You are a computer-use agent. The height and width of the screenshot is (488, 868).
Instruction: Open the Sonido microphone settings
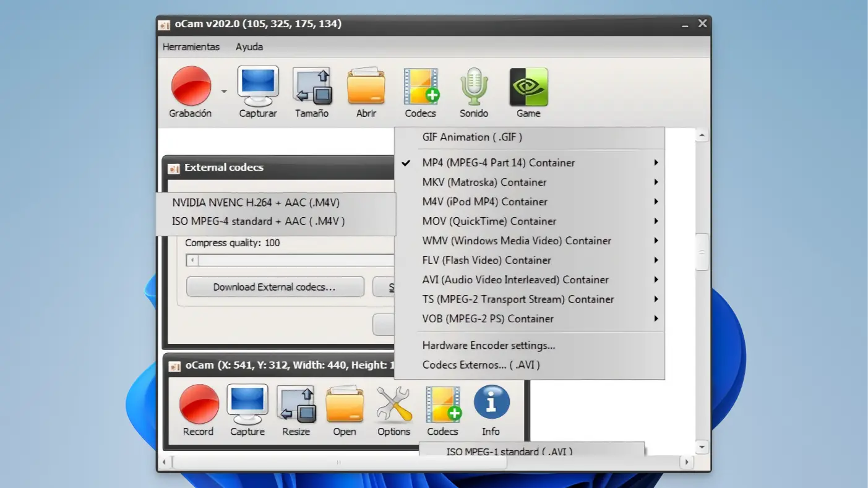pos(474,87)
